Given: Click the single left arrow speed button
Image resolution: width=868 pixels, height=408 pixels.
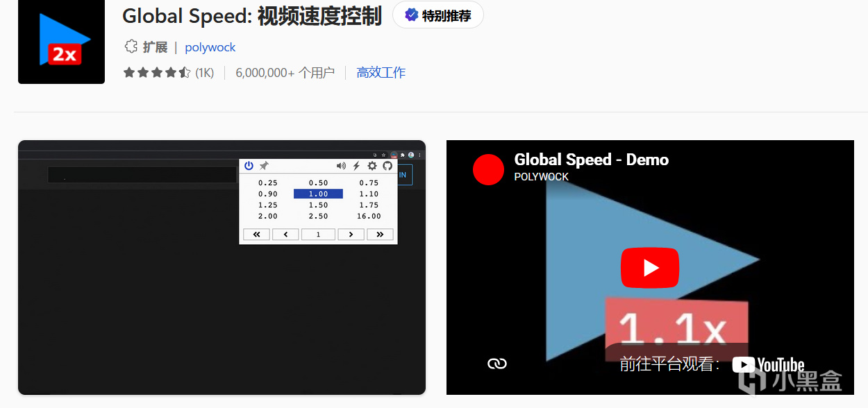Looking at the screenshot, I should click(x=285, y=235).
